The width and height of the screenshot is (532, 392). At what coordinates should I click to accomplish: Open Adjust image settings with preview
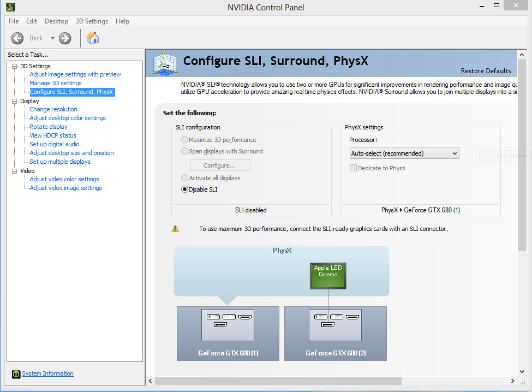click(x=75, y=74)
